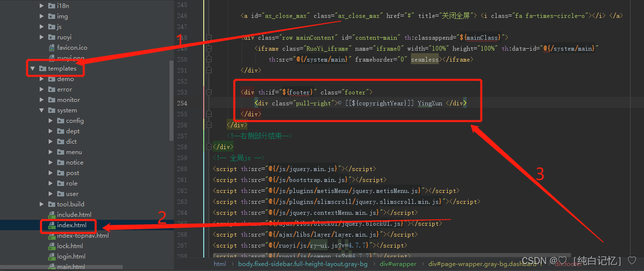Click the config folder icon

pos(61,121)
